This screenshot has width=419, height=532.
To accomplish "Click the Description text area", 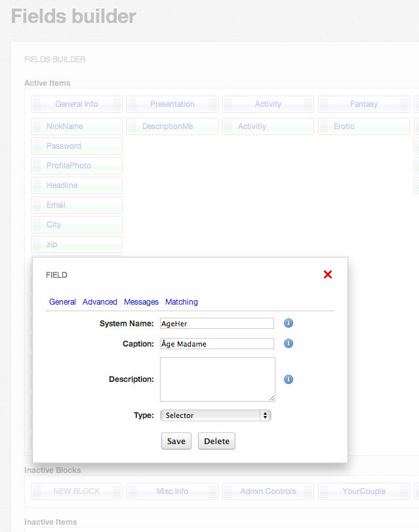I will click(x=217, y=379).
